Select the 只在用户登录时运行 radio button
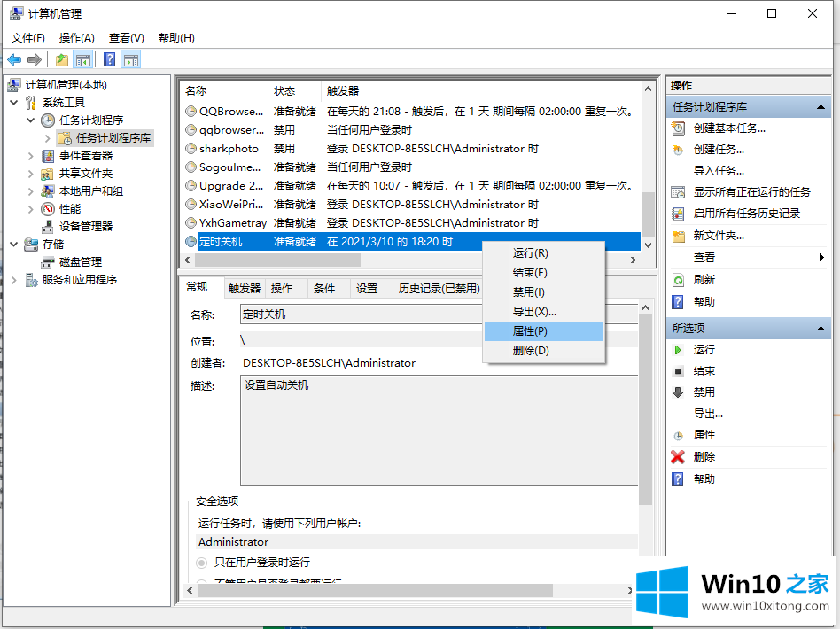 click(201, 563)
